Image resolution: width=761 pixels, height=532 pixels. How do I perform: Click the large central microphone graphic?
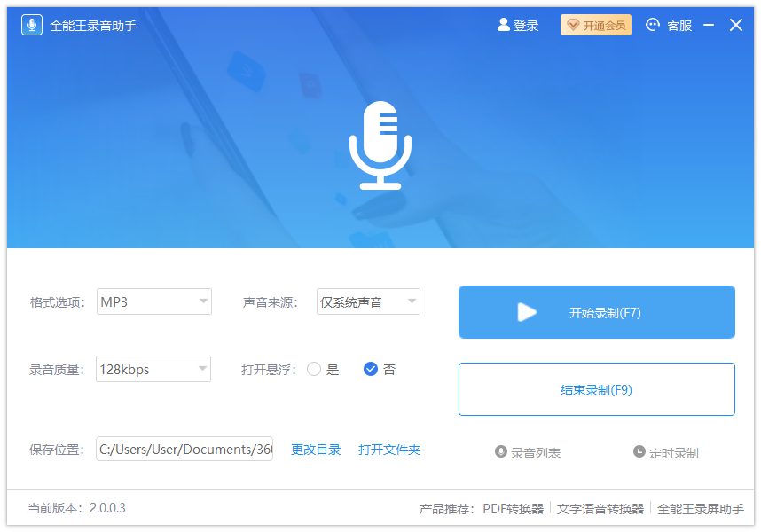[x=380, y=145]
